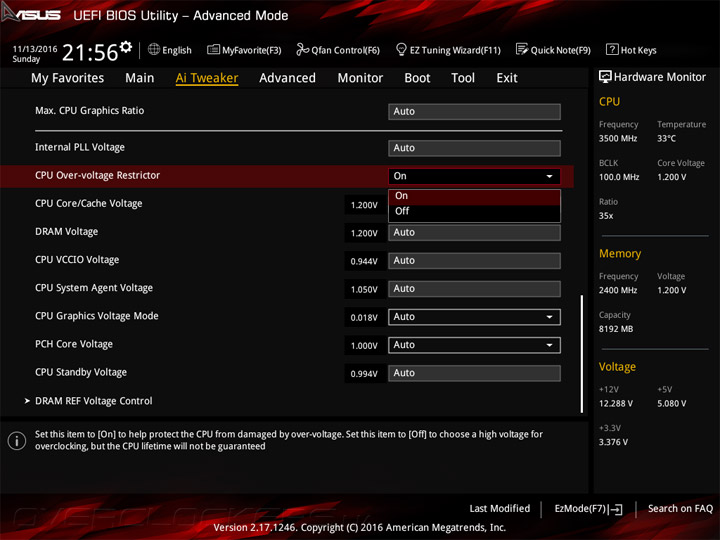Select the CPU Core/Cache Voltage label
Viewport: 720px width, 540px height.
pos(89,203)
